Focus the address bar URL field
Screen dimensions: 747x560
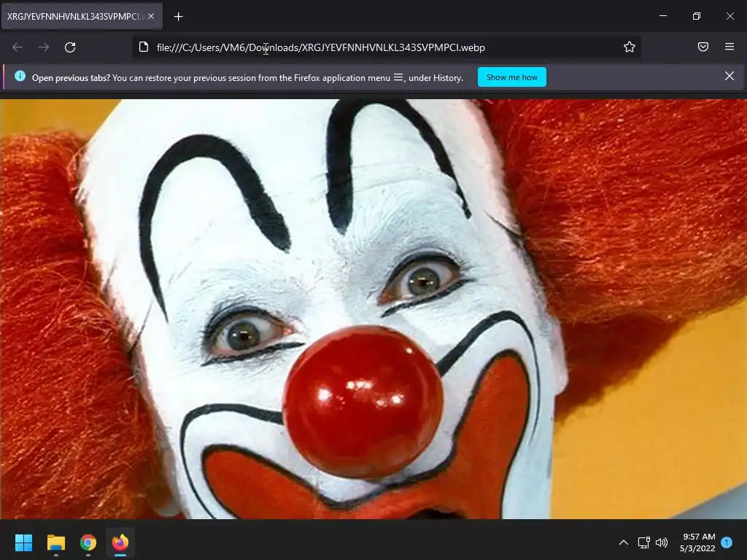coord(386,47)
